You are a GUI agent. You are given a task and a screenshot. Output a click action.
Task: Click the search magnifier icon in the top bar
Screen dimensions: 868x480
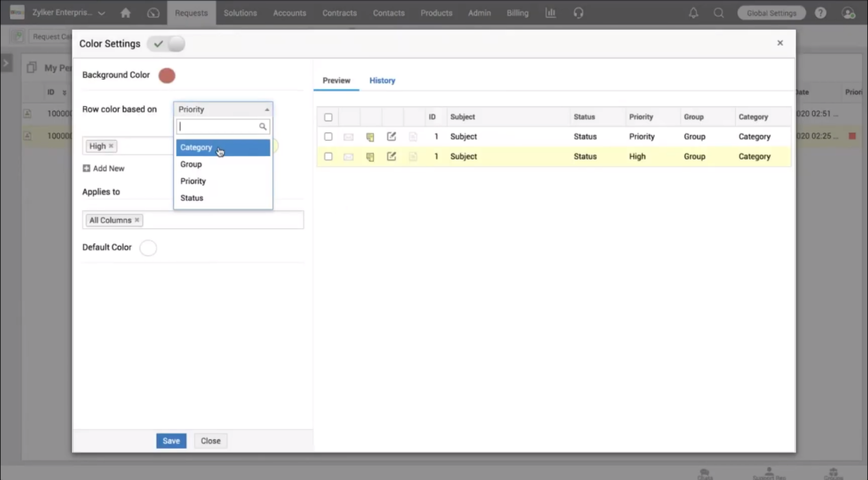tap(719, 13)
